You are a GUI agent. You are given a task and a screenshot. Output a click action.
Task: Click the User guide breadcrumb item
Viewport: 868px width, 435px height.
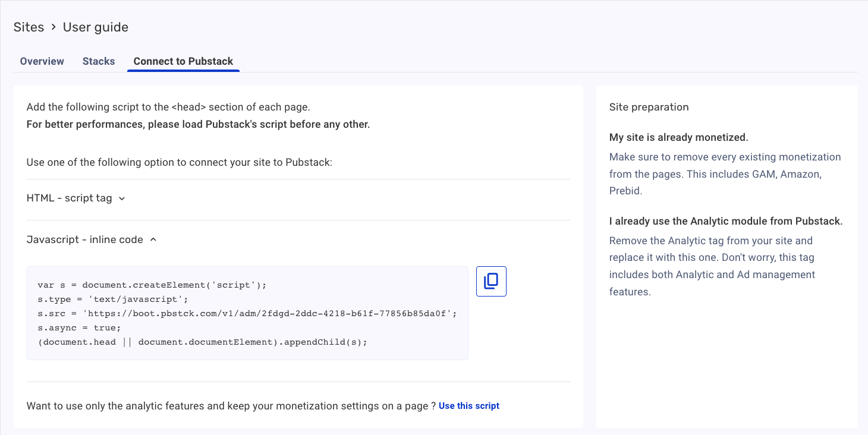coord(95,27)
